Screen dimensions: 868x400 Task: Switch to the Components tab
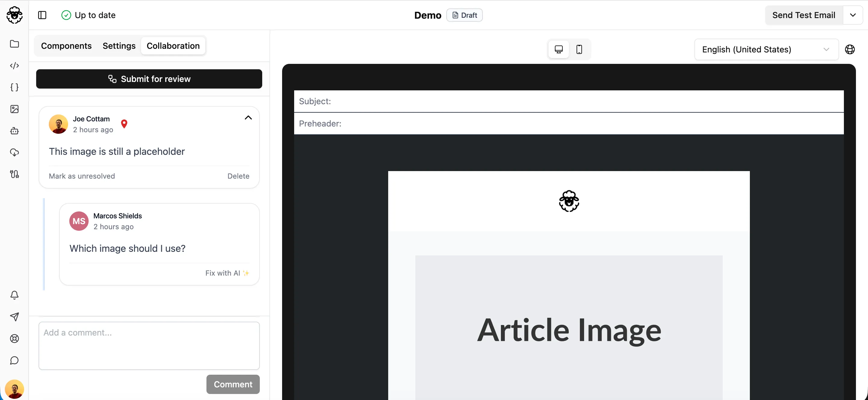(x=66, y=46)
